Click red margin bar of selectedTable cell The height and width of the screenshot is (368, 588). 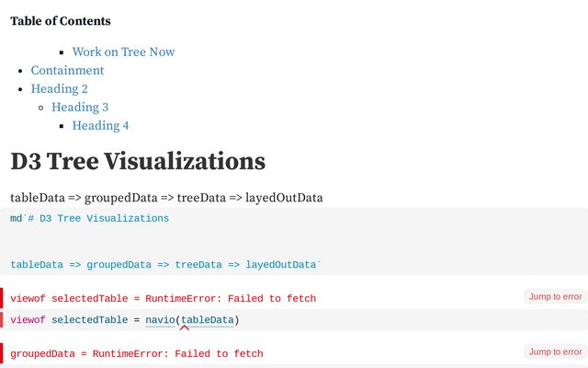tap(2, 298)
